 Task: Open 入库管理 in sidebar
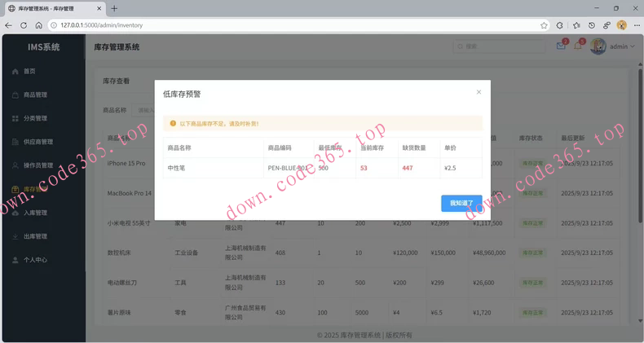(43, 213)
